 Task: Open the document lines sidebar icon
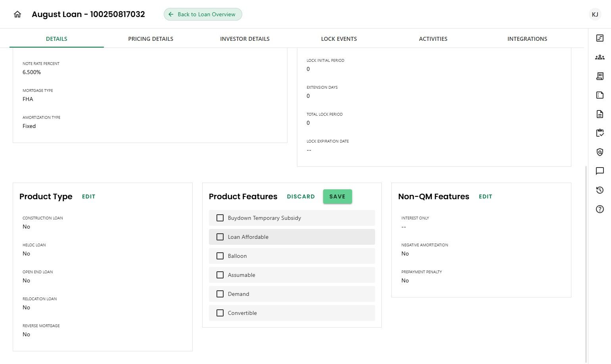pyautogui.click(x=600, y=114)
